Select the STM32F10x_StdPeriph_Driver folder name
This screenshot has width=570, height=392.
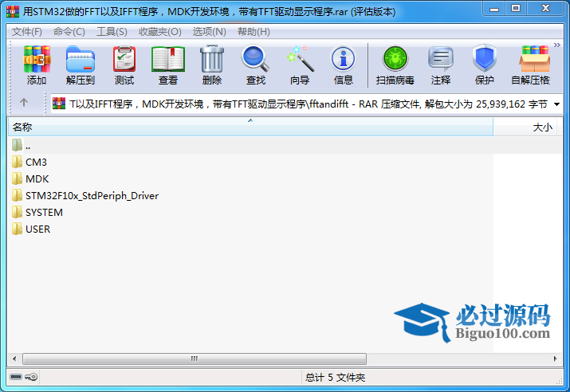point(92,195)
